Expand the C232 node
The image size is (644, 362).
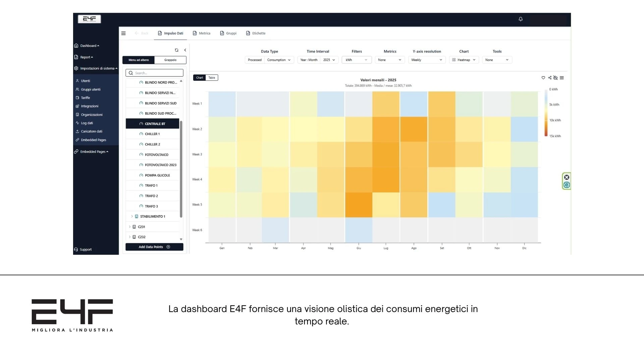(129, 237)
